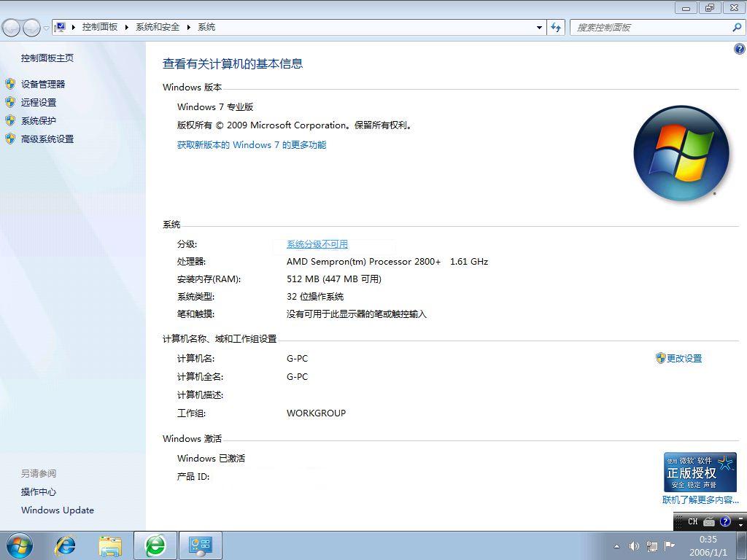747x560 pixels.
Task: Click the 正版授权 genuine Microsoft badge
Action: (x=700, y=472)
